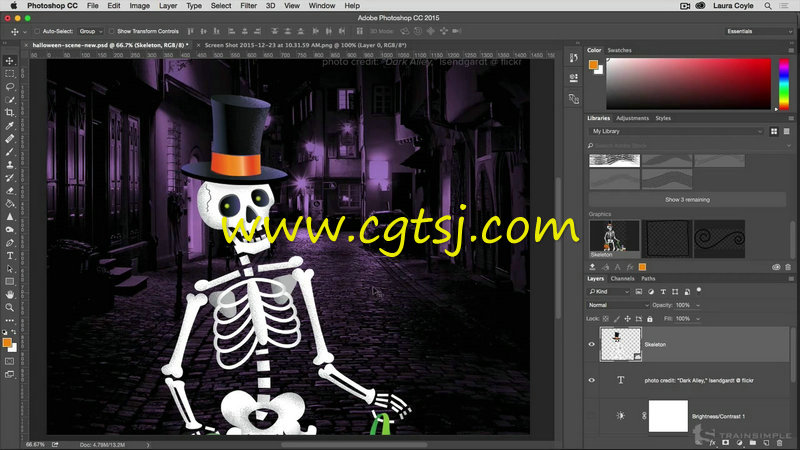The height and width of the screenshot is (450, 800).
Task: Pick a hue on the vertical spectrum strip
Action: pos(784,84)
